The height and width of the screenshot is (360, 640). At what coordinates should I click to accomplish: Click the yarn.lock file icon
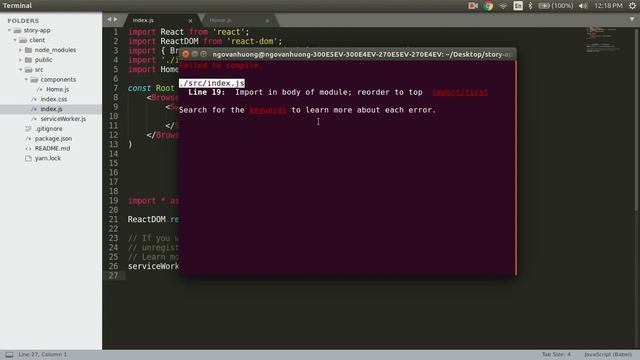pos(28,158)
